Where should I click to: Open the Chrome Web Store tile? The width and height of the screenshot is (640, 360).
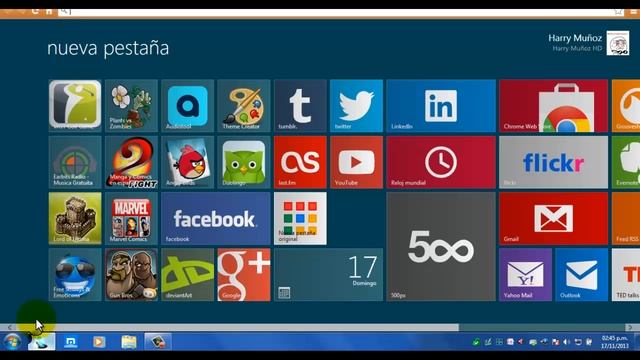pos(553,106)
